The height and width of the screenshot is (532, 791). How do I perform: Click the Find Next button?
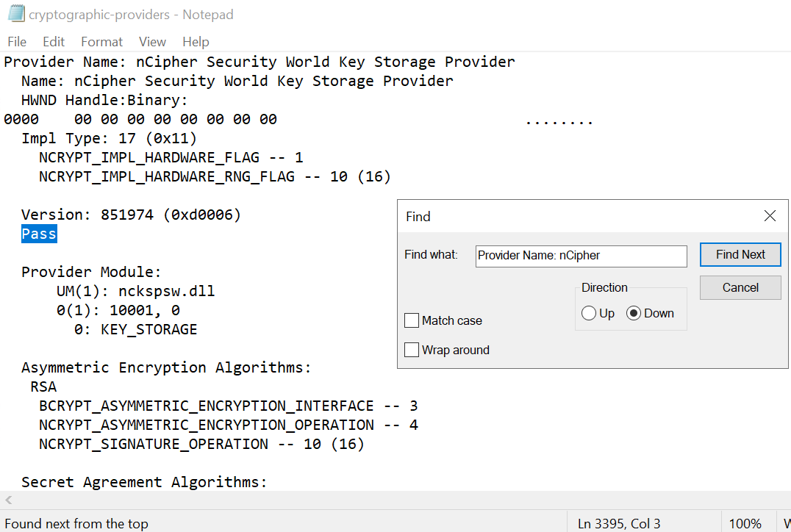point(740,255)
